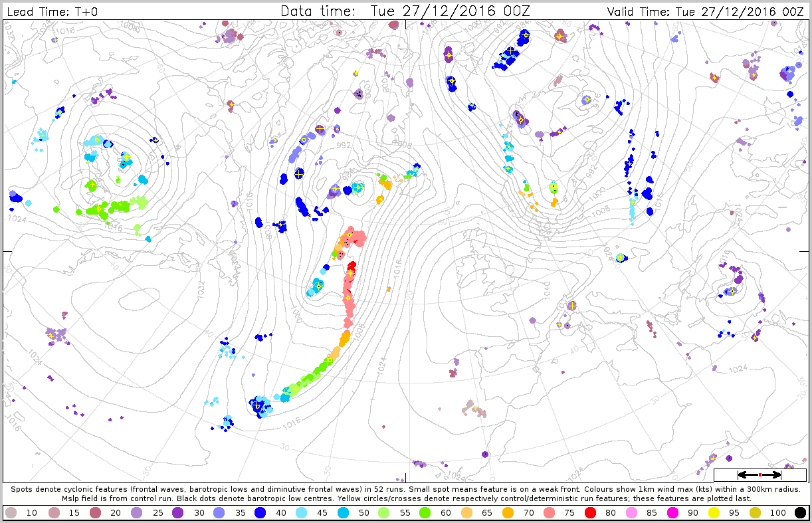Pick the orange swatch between 65 and 70
The width and height of the screenshot is (812, 523).
tap(508, 513)
